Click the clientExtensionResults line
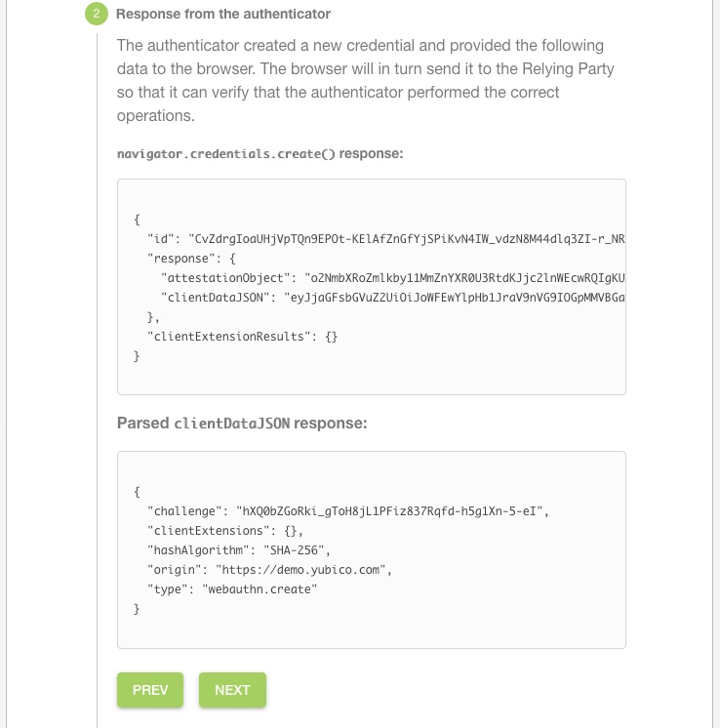The image size is (720, 728). (242, 336)
